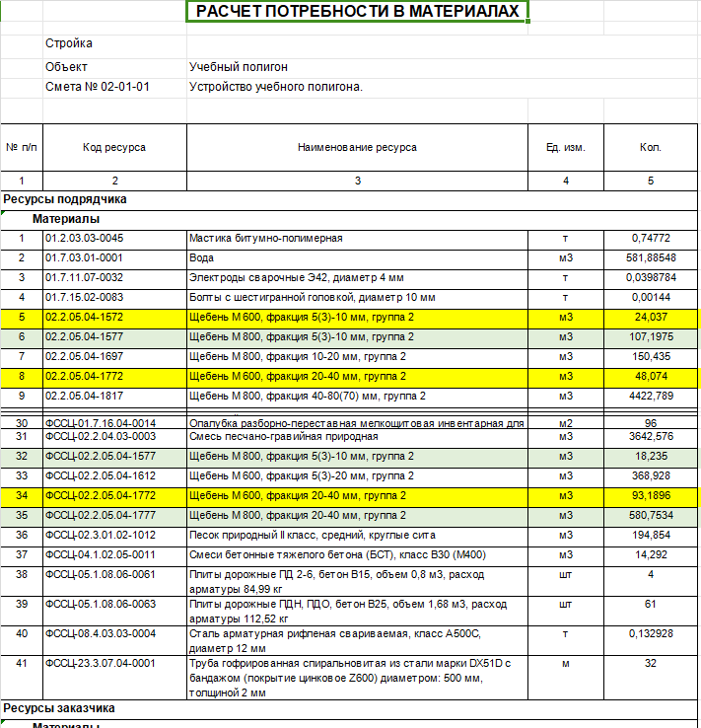Click quantity cell '4422,789'
This screenshot has width=701, height=728.
pyautogui.click(x=651, y=397)
